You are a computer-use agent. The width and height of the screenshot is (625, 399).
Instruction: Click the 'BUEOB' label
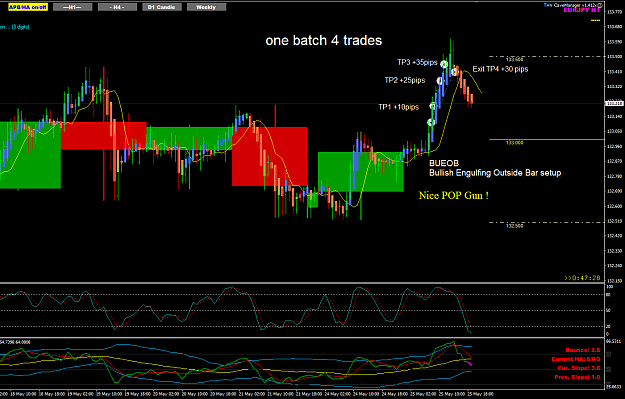[x=444, y=163]
